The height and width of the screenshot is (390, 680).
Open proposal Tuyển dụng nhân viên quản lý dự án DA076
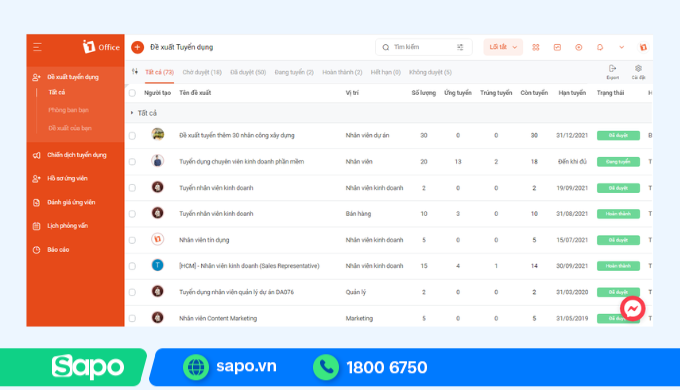click(x=236, y=292)
